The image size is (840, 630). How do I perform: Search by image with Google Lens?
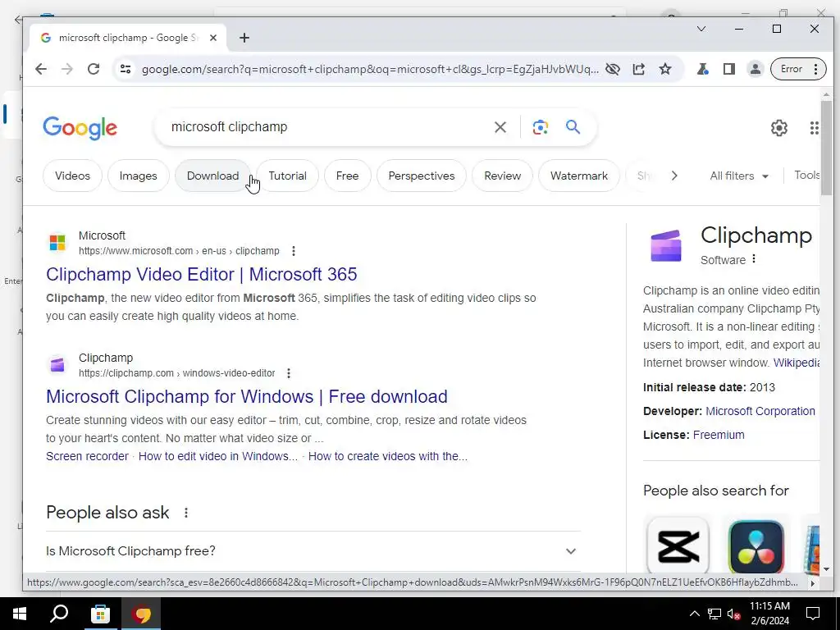[x=540, y=127]
